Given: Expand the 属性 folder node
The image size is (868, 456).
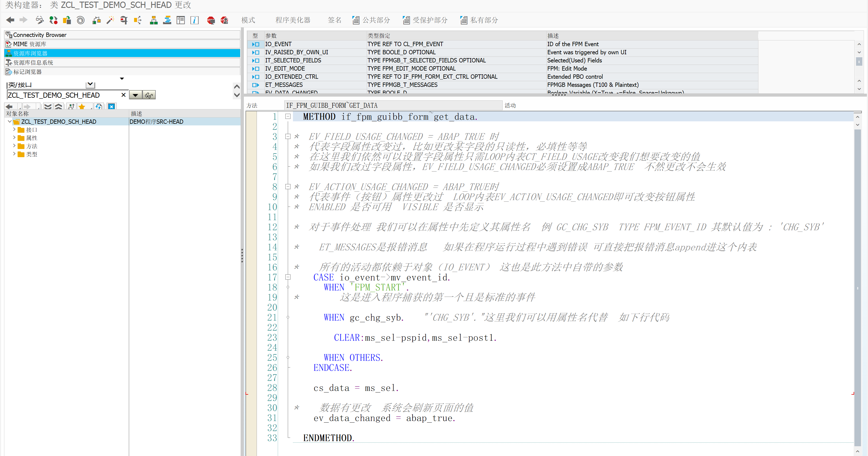Looking at the screenshot, I should [14, 138].
